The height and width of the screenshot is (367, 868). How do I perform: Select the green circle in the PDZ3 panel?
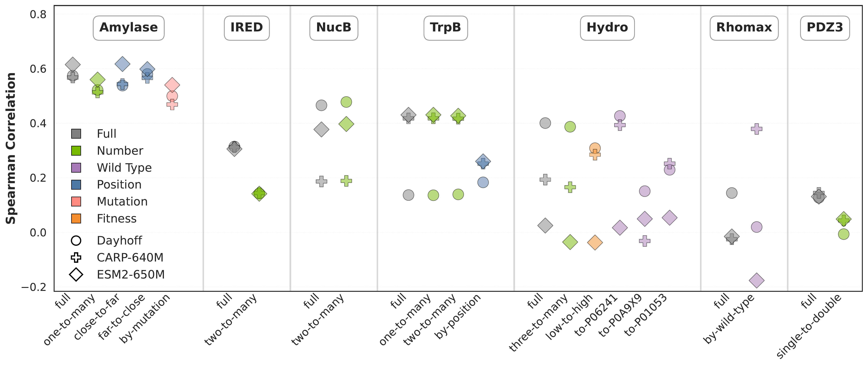coord(843,234)
